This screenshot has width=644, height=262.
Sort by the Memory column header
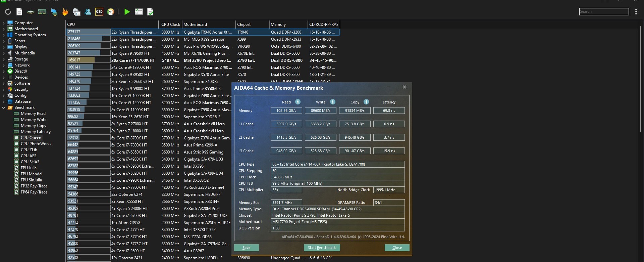point(288,25)
